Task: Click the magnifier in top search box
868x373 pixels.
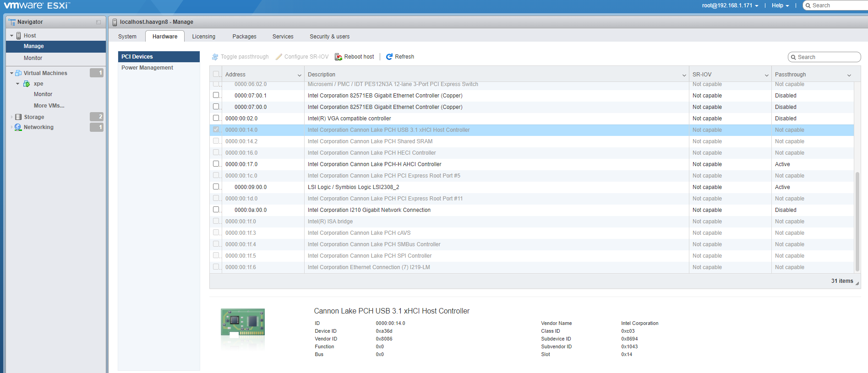Action: 808,5
